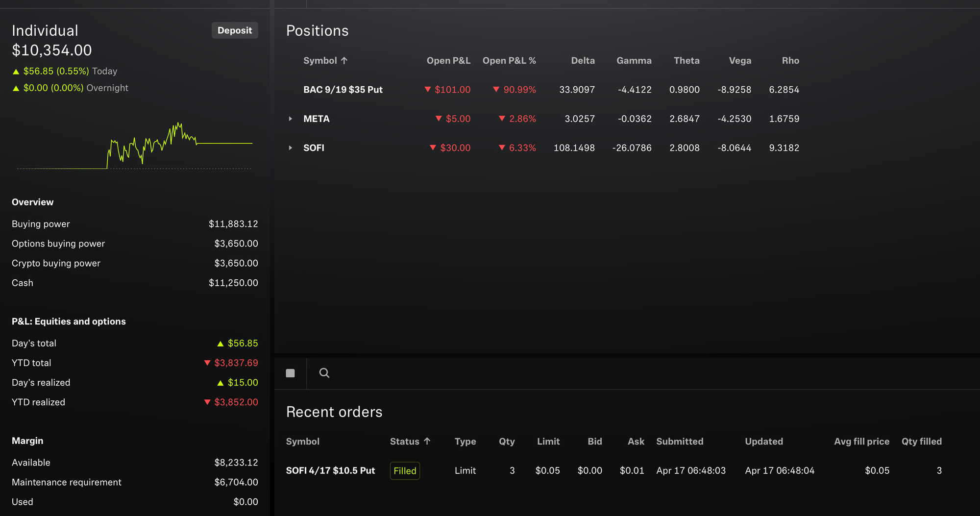Viewport: 980px width, 516px height.
Task: Sort positions by Delta column
Action: (583, 60)
